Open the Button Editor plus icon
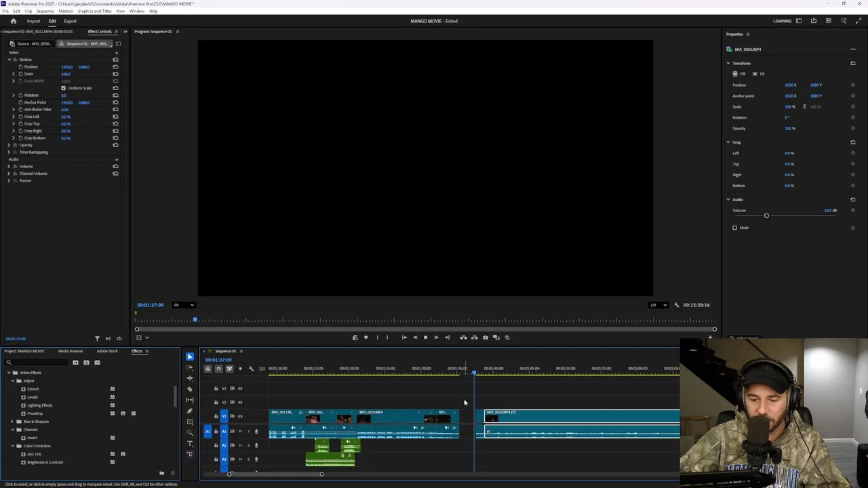Screen dimensions: 868x488 point(710,338)
